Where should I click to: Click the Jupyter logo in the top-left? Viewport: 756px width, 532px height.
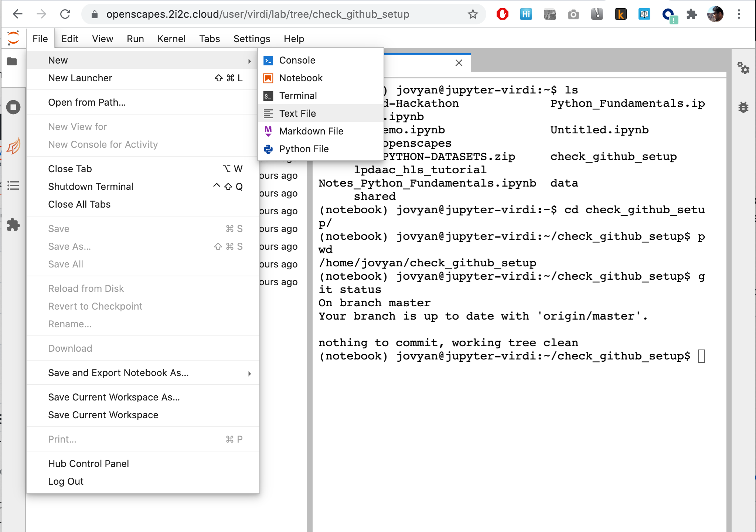(x=13, y=38)
